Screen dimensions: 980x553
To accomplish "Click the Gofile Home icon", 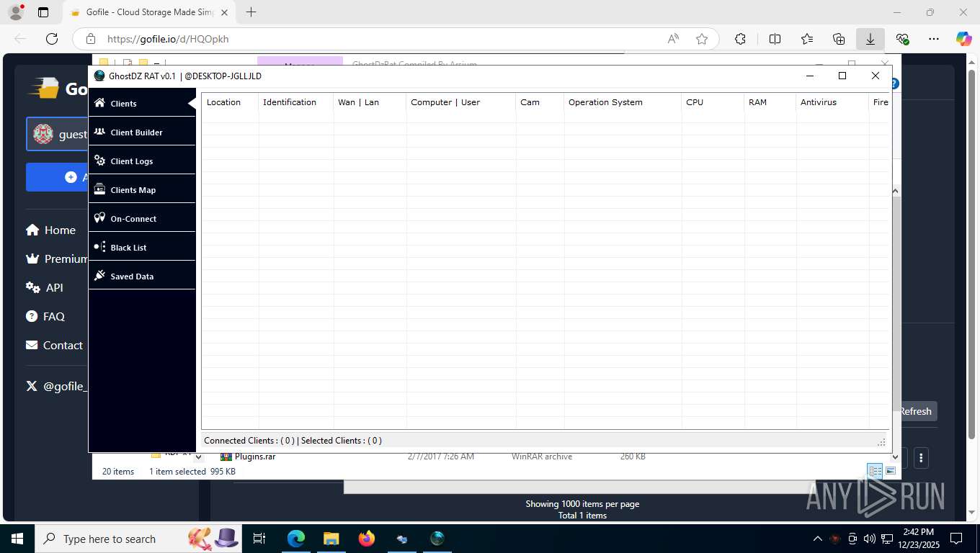I will coord(32,230).
